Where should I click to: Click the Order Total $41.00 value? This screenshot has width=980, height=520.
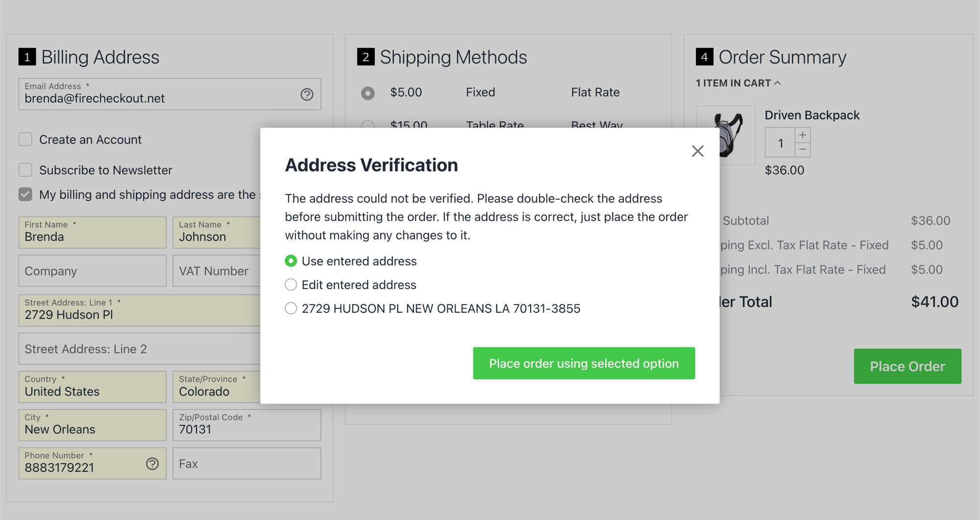pyautogui.click(x=934, y=302)
